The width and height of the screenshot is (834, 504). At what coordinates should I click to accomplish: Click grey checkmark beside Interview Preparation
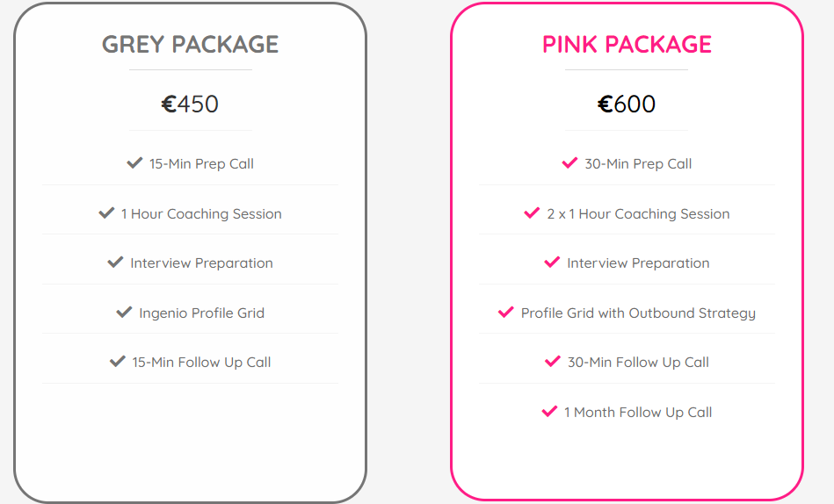click(115, 263)
